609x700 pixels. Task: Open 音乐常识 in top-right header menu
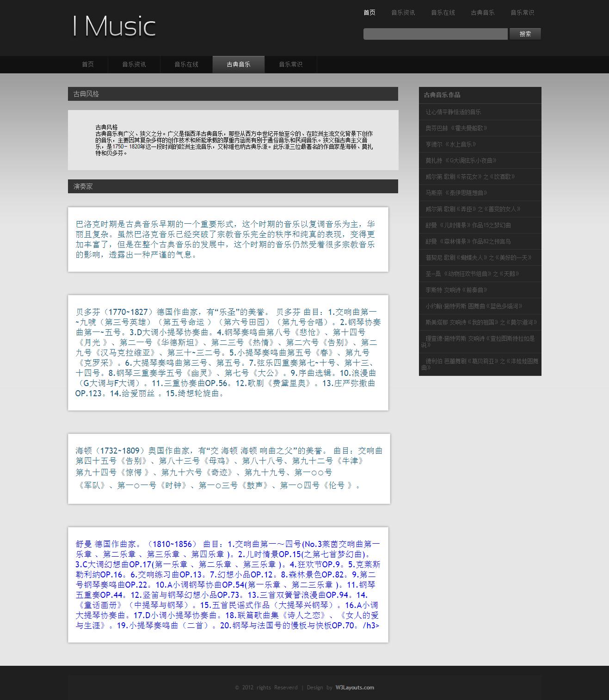(523, 12)
